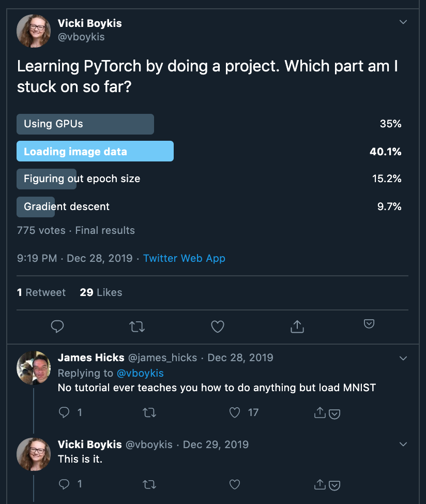
Task: Reply to the 'This is it.' tweet
Action: (64, 484)
